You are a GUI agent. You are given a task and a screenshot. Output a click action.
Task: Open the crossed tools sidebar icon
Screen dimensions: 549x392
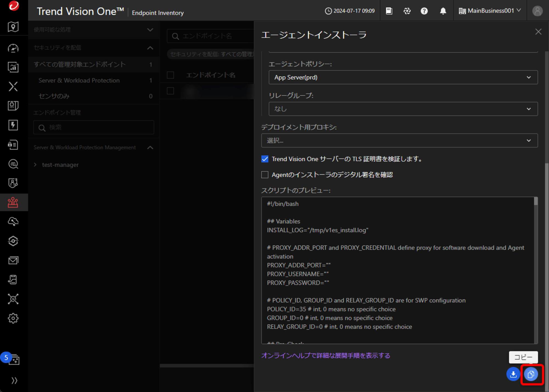[13, 299]
